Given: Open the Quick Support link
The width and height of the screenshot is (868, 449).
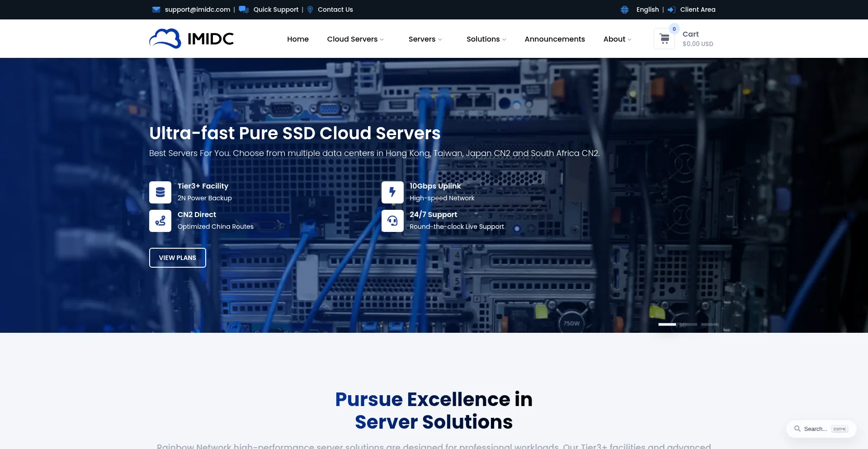Looking at the screenshot, I should point(276,9).
